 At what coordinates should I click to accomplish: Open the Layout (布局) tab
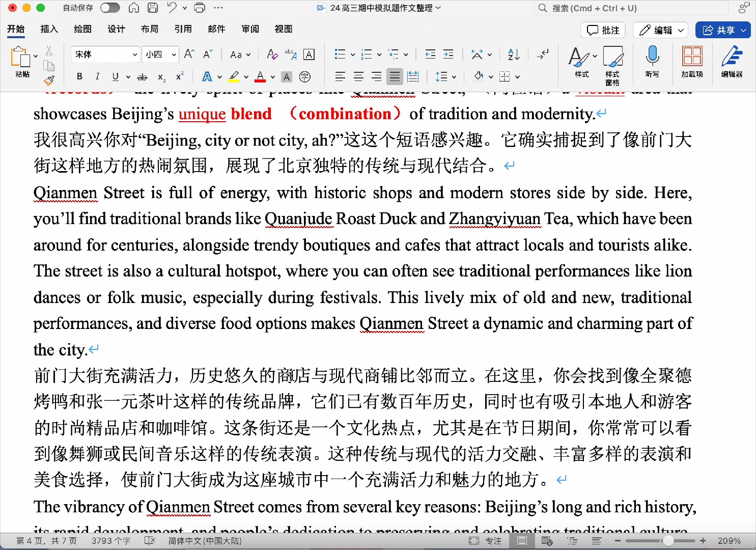pos(150,29)
